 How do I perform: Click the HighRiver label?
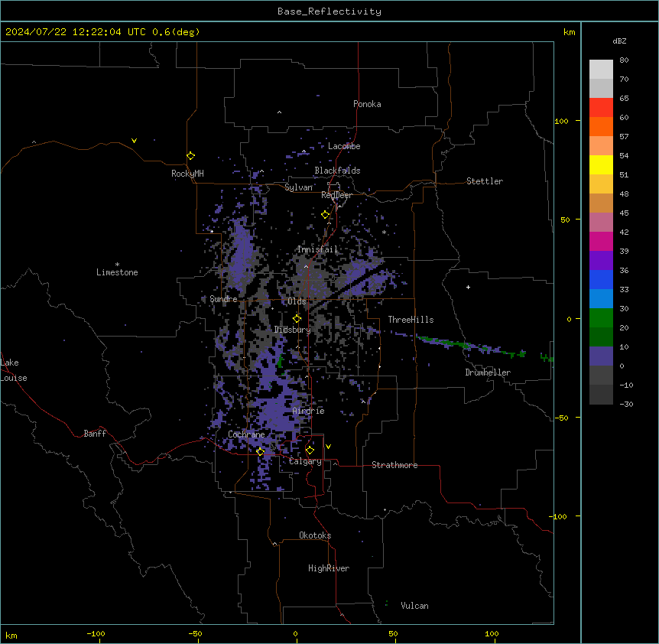pos(329,568)
